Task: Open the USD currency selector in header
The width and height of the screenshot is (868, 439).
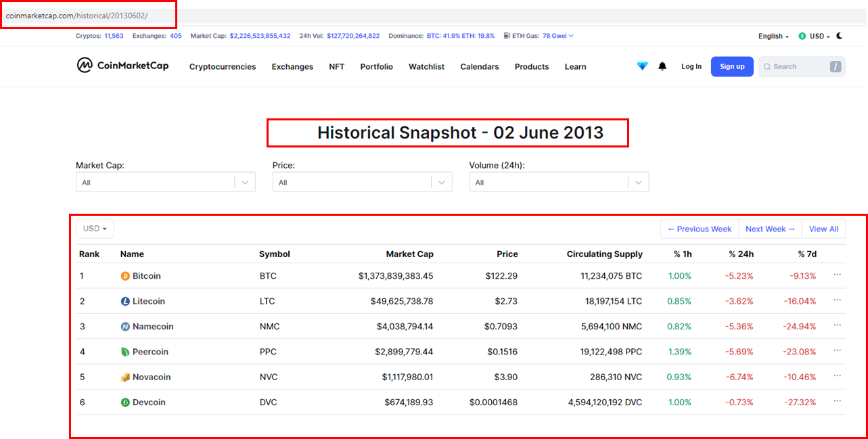Action: pyautogui.click(x=815, y=36)
